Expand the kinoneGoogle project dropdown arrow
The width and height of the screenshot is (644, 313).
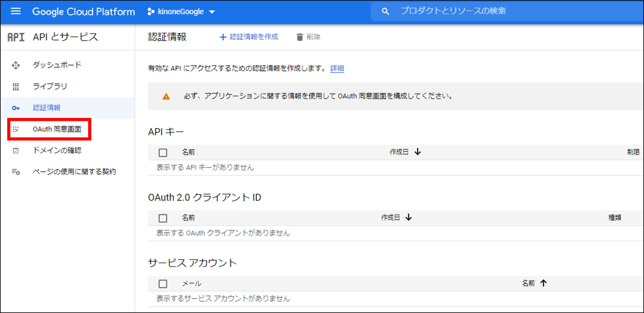point(212,12)
